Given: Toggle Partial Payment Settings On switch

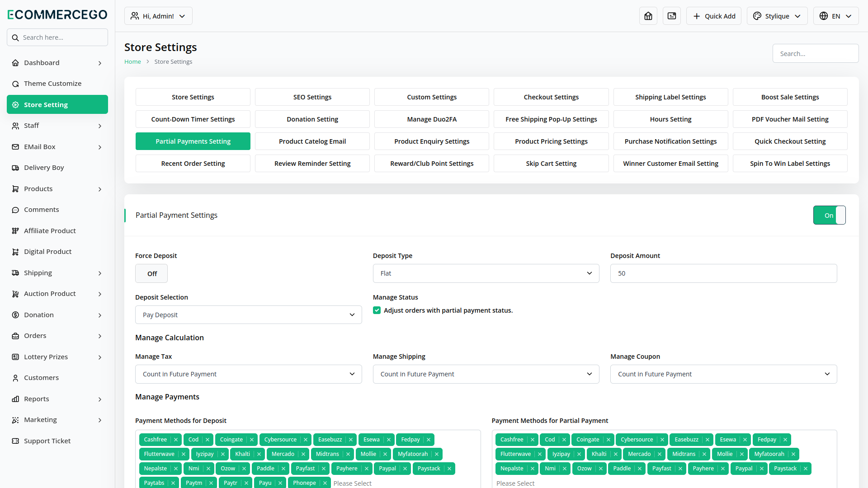Looking at the screenshot, I should [x=829, y=215].
